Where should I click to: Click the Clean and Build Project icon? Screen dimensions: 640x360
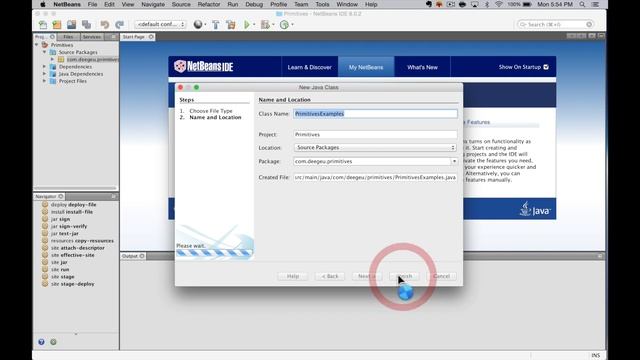[231, 24]
